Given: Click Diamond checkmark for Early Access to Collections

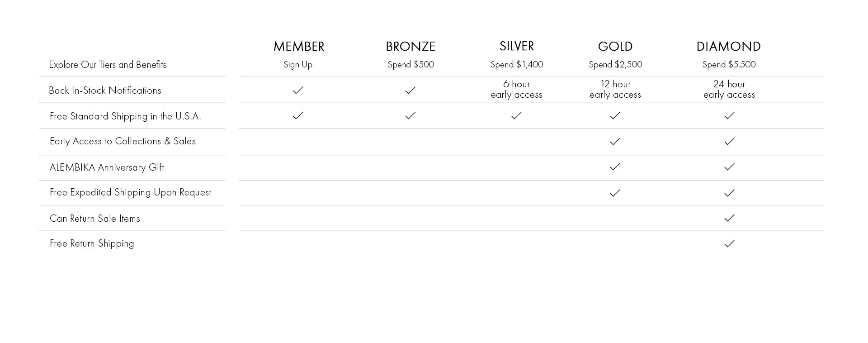Looking at the screenshot, I should 729,142.
